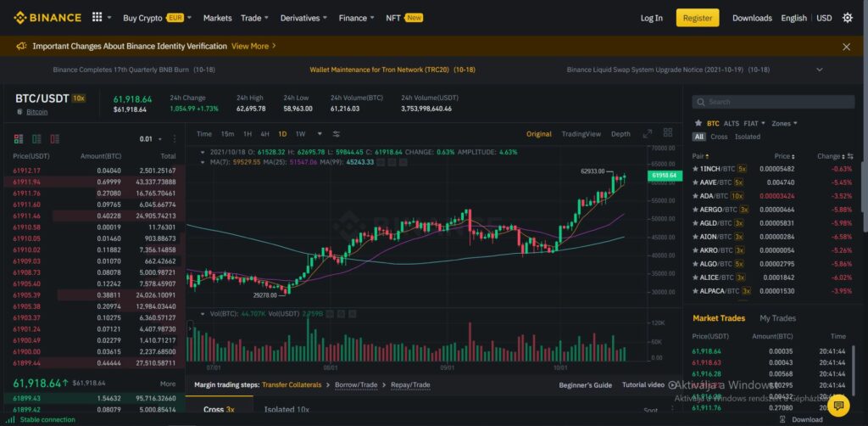Favorite the ALPACA/BTC pair star
Screen dimensions: 868x426
(695, 291)
